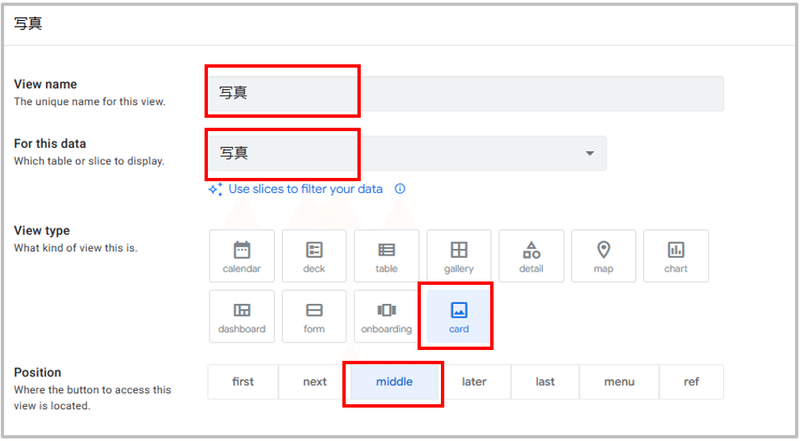Select the form view type

coord(314,316)
